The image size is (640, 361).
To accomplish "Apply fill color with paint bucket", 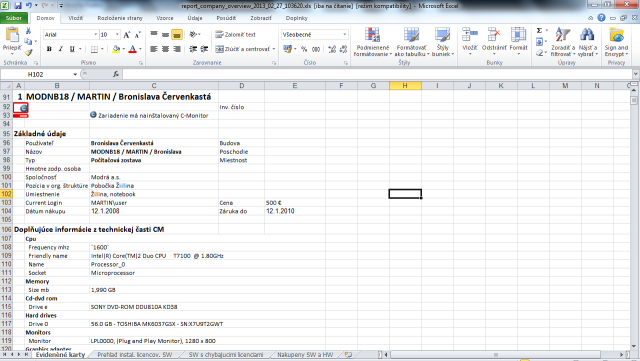I will click(x=116, y=49).
